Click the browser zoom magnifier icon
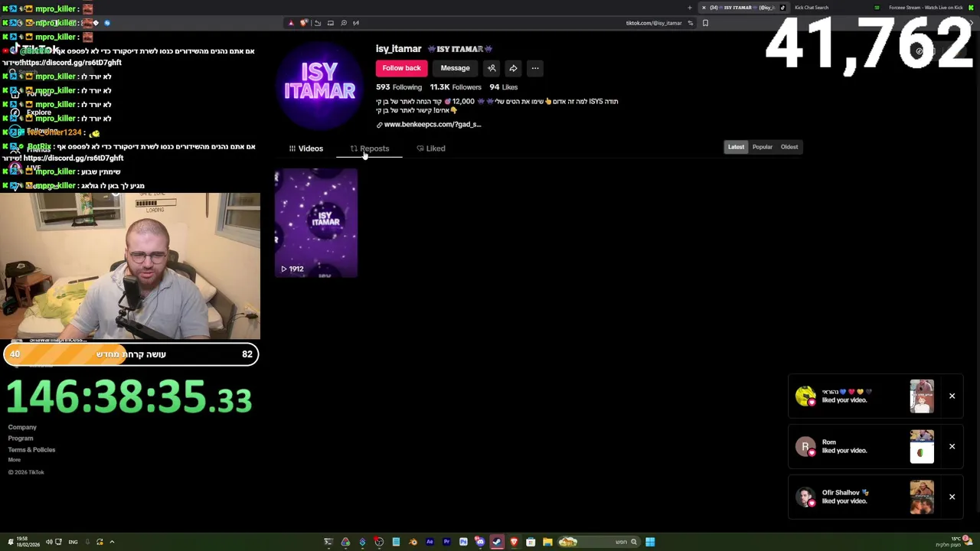The height and width of the screenshot is (551, 980). (344, 23)
